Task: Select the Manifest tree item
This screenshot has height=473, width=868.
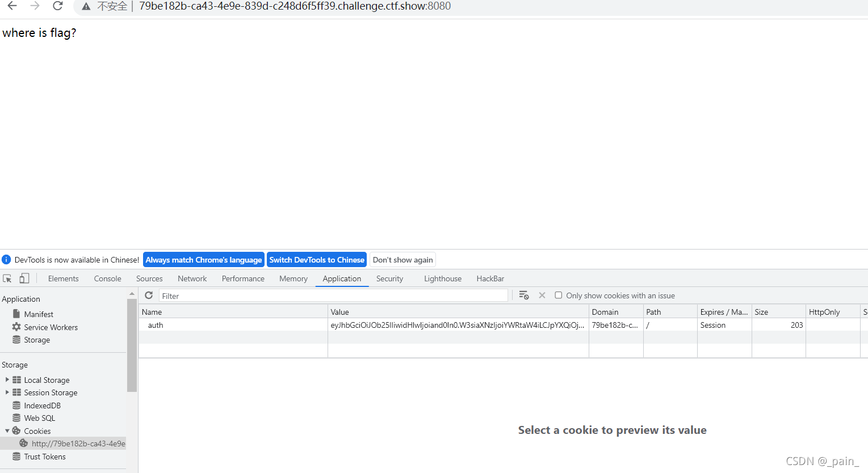Action: (39, 314)
